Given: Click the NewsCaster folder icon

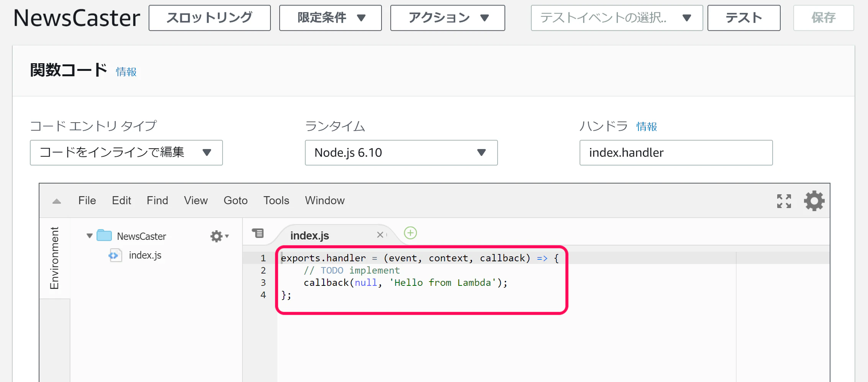Looking at the screenshot, I should click(x=104, y=235).
